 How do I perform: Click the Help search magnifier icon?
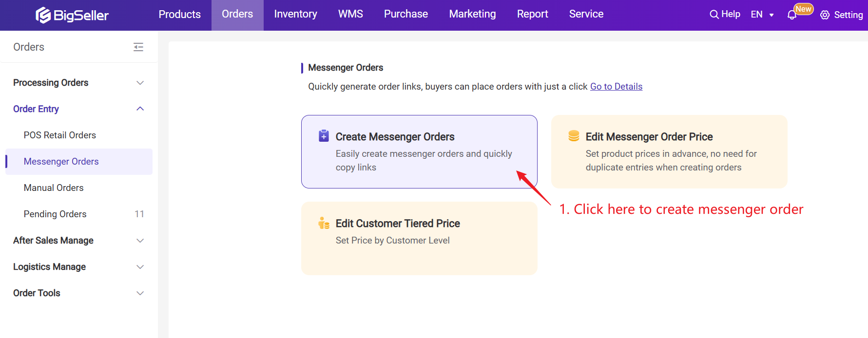pyautogui.click(x=714, y=15)
